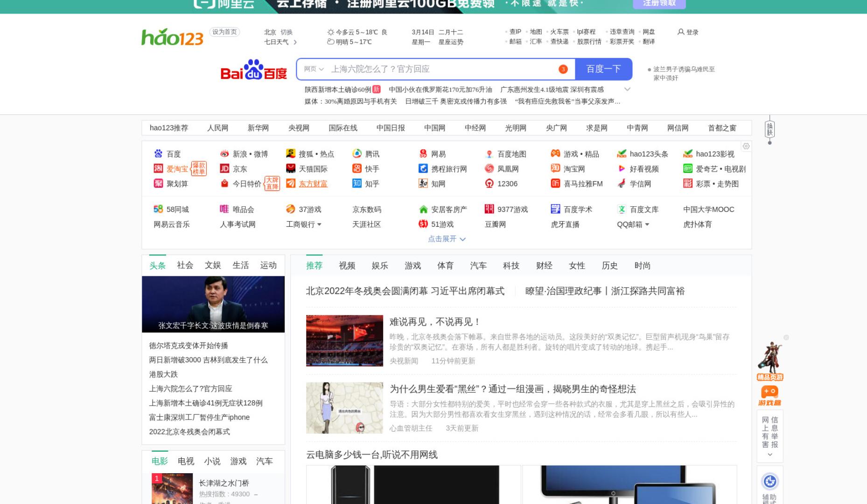Click the 切换 city link

(x=287, y=32)
